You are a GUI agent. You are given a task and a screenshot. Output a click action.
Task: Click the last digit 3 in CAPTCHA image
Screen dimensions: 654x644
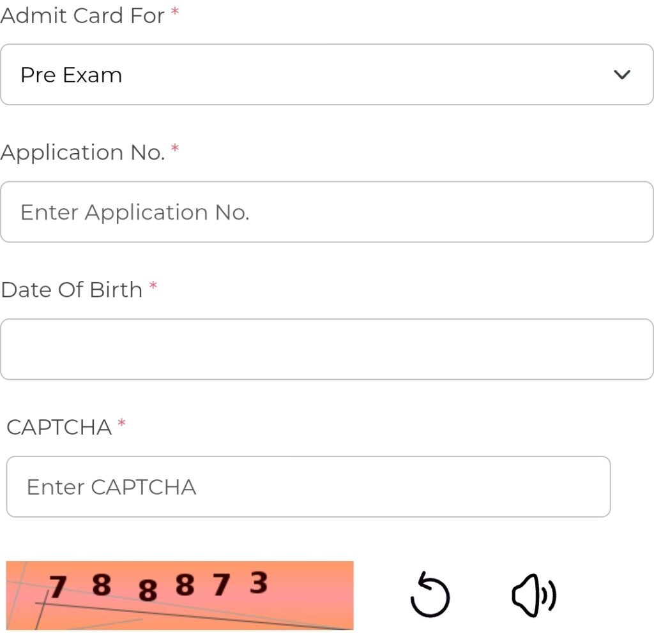[x=258, y=583]
